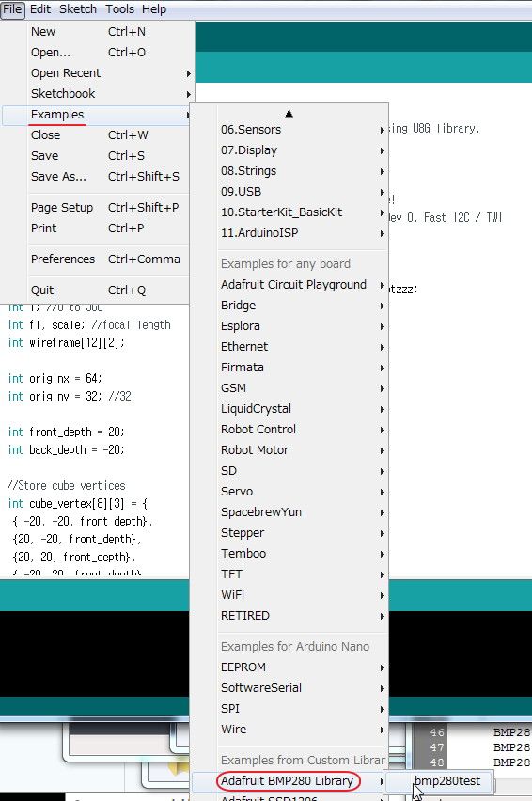Open the bmp280test example sketch

(x=440, y=781)
